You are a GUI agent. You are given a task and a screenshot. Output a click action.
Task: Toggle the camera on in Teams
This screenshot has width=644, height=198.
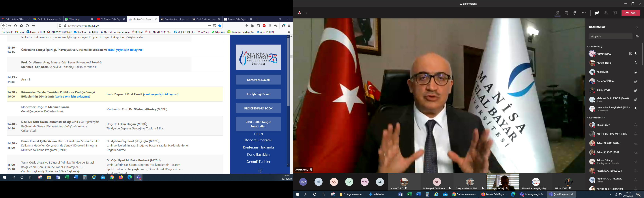point(597,13)
